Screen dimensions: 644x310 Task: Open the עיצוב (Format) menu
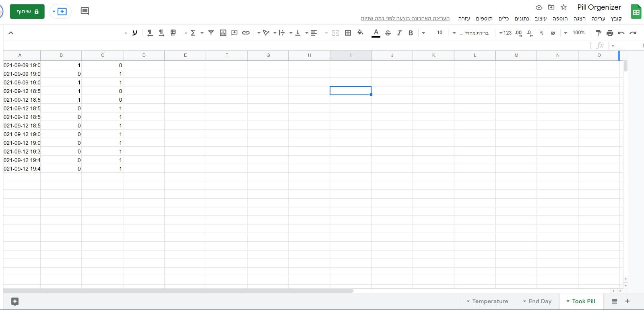pyautogui.click(x=541, y=18)
